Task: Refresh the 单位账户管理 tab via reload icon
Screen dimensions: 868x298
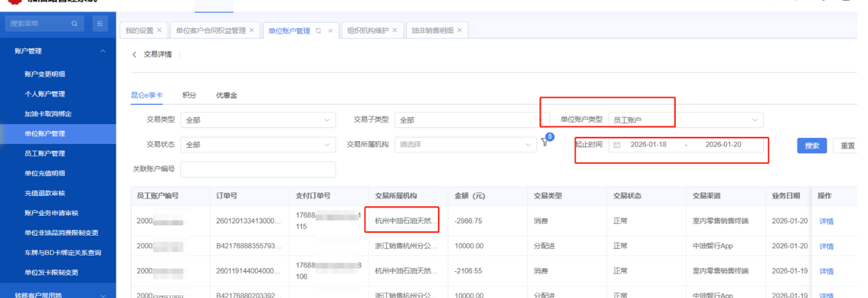Action: point(318,31)
